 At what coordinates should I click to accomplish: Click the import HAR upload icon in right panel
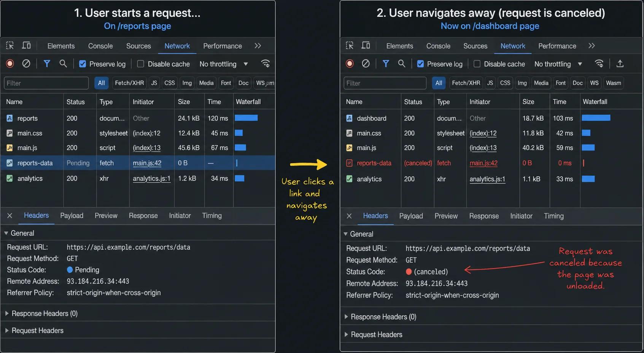pyautogui.click(x=620, y=63)
